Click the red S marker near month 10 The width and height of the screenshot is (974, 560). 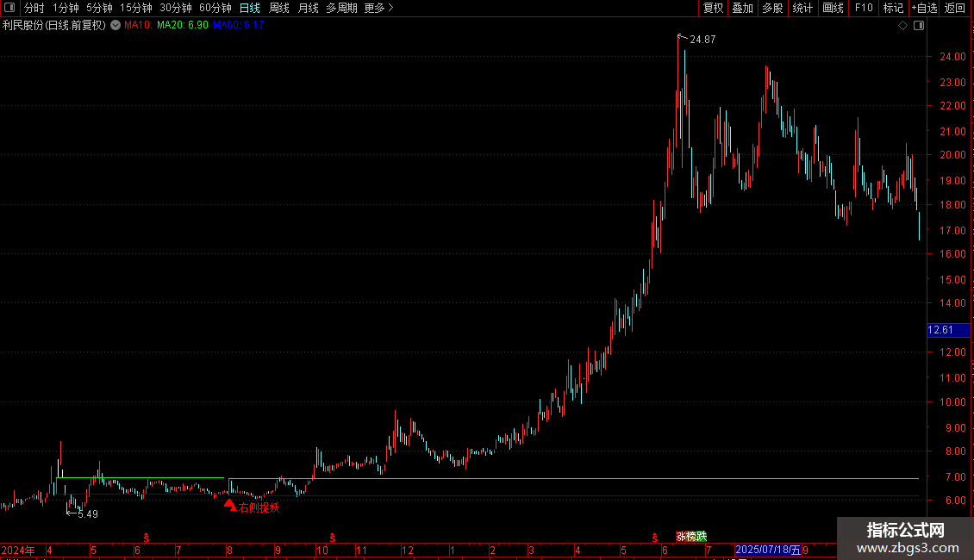tap(333, 537)
